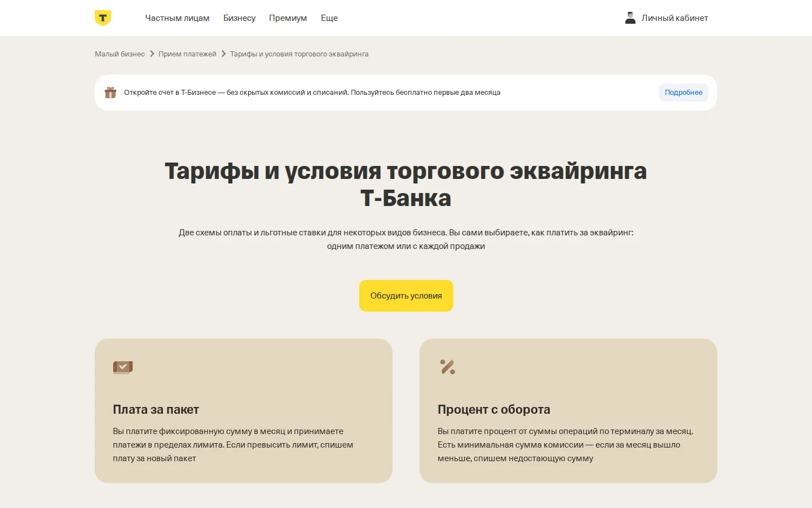
Task: Open the Частным лицам menu
Action: pyautogui.click(x=177, y=18)
